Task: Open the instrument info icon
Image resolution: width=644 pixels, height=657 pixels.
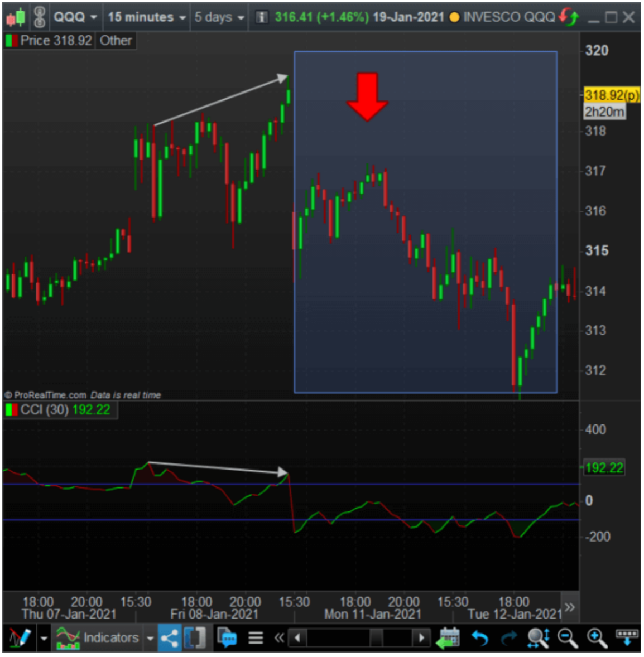Action: pos(261,17)
